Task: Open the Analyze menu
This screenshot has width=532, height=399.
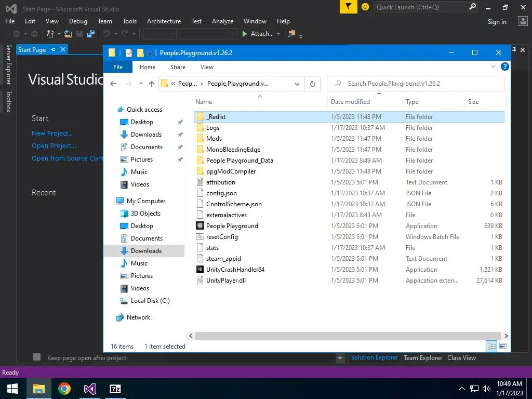Action: pos(222,21)
